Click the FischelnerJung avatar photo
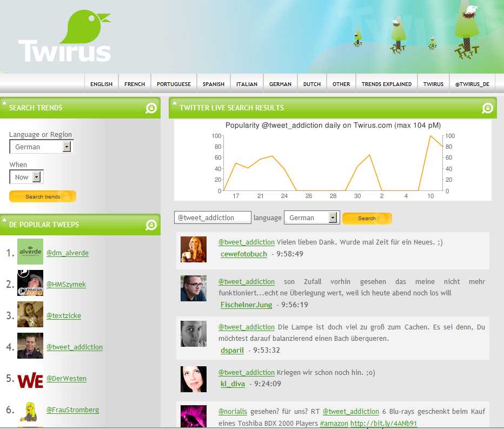The height and width of the screenshot is (429, 504). [x=194, y=288]
